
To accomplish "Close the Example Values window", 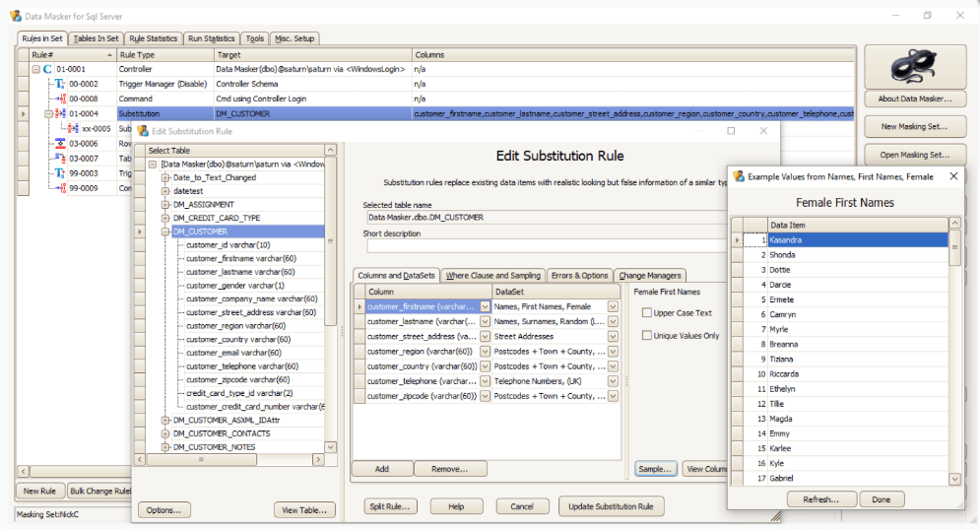I will (x=953, y=176).
